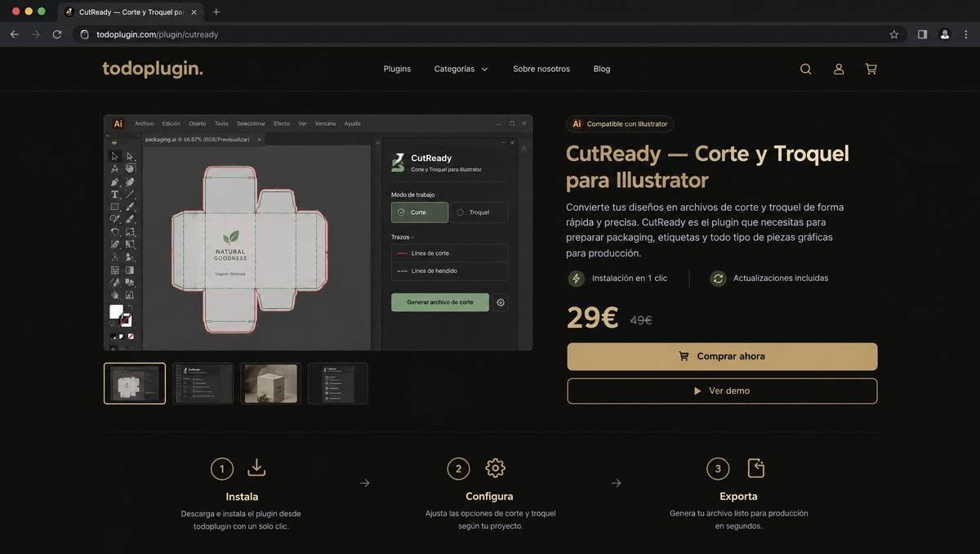Image resolution: width=980 pixels, height=554 pixels.
Task: Close the CutReady browser tab
Action: click(x=194, y=12)
